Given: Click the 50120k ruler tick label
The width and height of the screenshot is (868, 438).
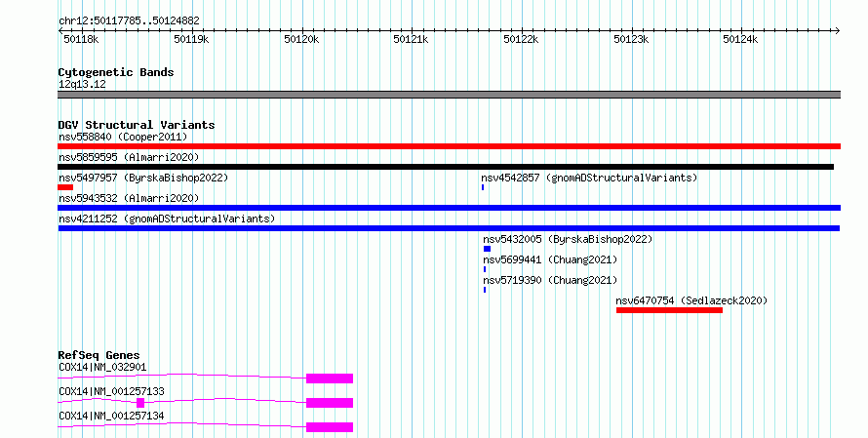Looking at the screenshot, I should (x=301, y=39).
